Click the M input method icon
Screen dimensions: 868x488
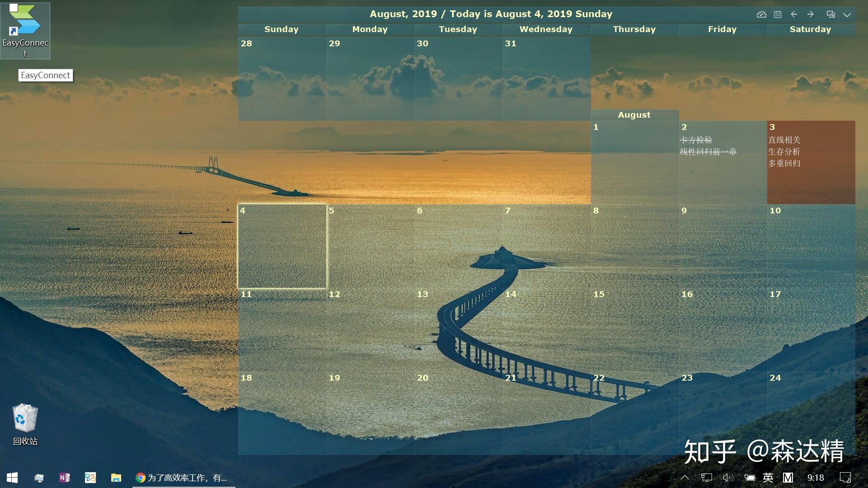tap(788, 478)
